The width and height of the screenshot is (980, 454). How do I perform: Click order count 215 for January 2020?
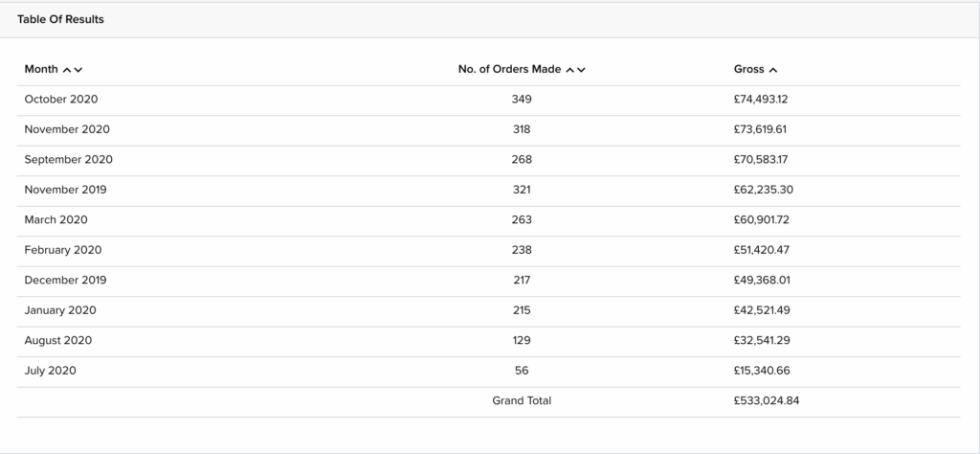pyautogui.click(x=522, y=310)
